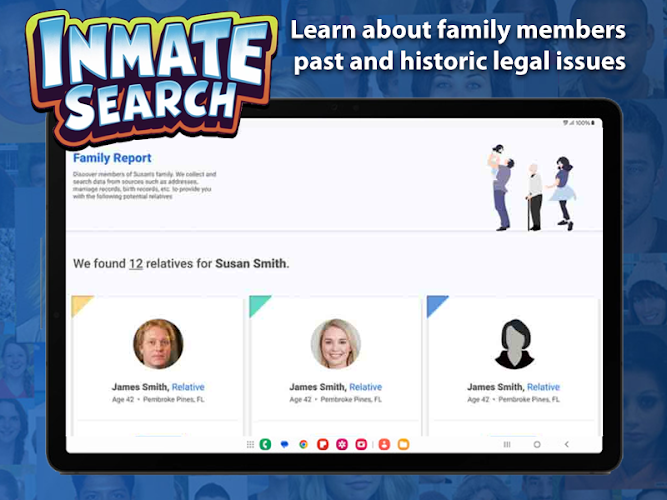
Task: Open the Relative link on the third card
Action: 543,387
